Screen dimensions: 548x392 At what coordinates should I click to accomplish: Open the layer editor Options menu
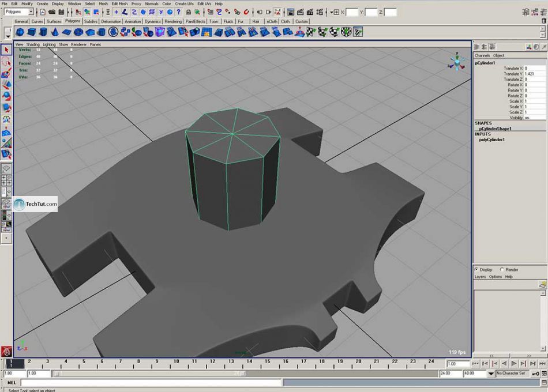coord(496,276)
